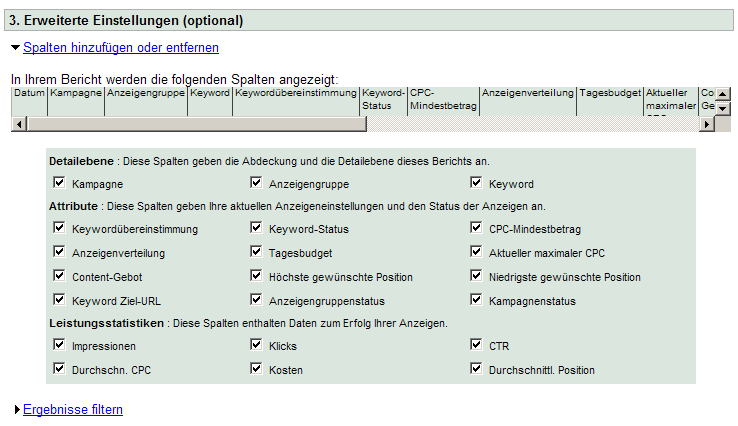738x426 pixels.
Task: Click the horizontal scrollbar thumb in column preview
Action: [195, 124]
